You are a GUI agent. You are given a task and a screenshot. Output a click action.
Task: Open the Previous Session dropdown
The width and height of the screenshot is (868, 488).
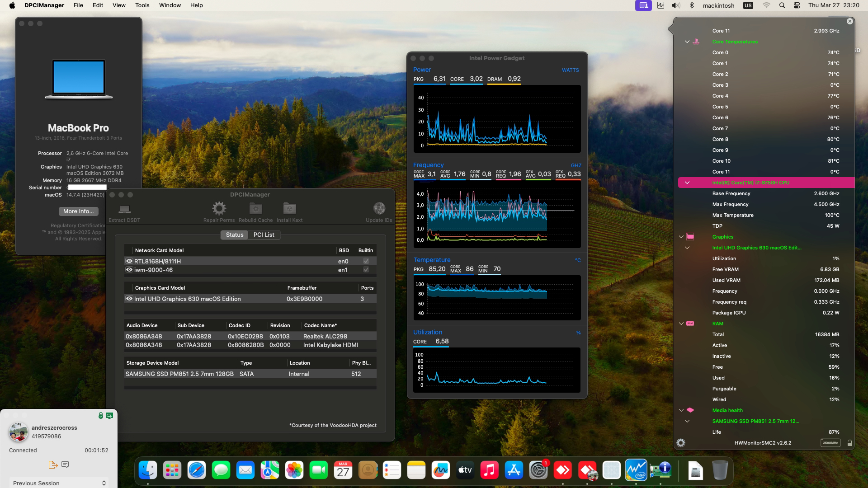point(58,483)
